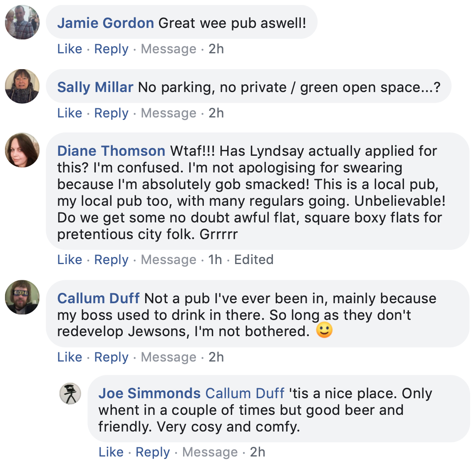Click the 1h timestamp on Diane's comment
Screen dimensions: 476x469
point(215,259)
